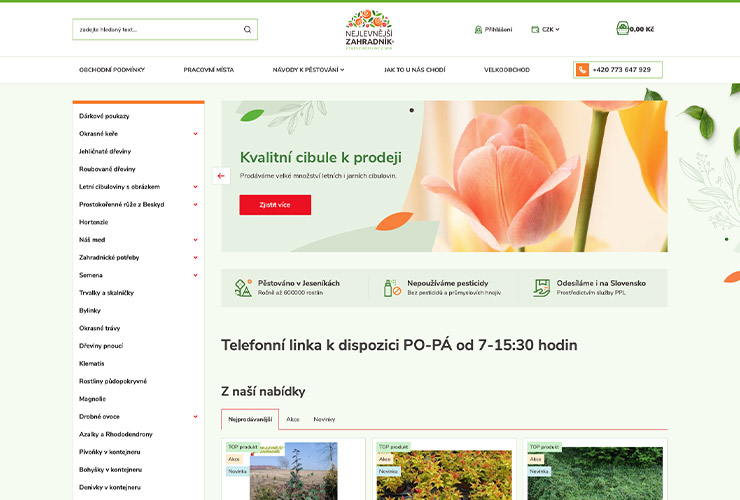Image resolution: width=740 pixels, height=500 pixels.
Task: Open Magnolie category
Action: [92, 399]
